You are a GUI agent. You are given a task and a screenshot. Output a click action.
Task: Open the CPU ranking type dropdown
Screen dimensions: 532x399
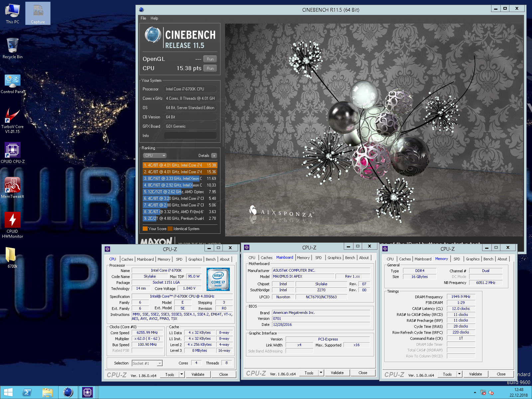(x=155, y=156)
